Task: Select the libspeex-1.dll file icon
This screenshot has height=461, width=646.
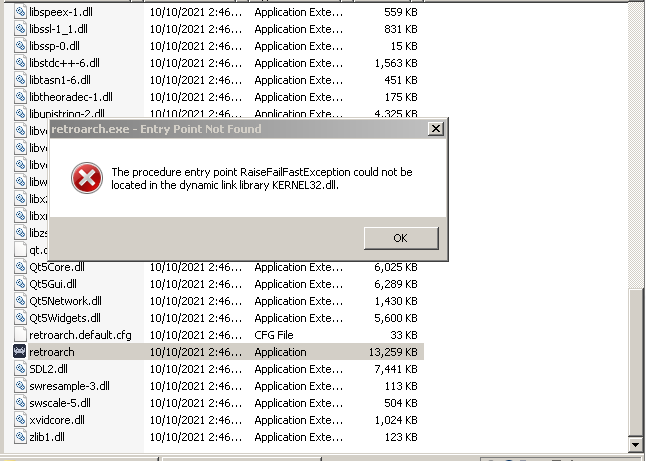Action: [x=20, y=12]
